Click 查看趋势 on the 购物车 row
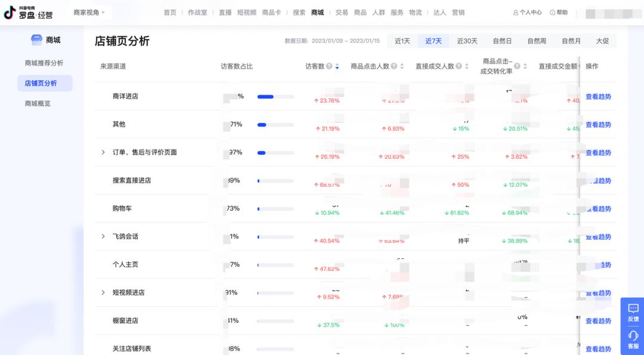The width and height of the screenshot is (644, 355). click(x=598, y=209)
